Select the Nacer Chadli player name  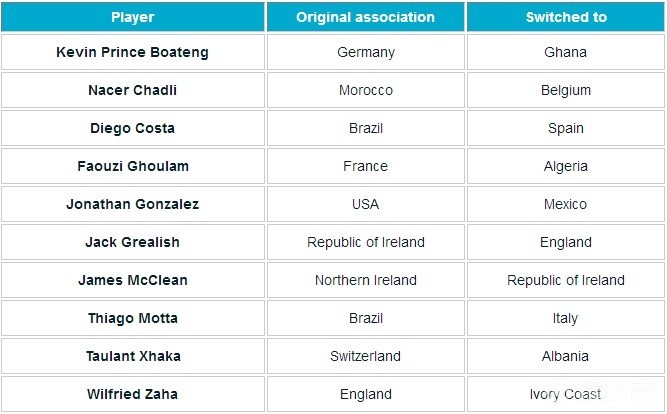coord(133,90)
